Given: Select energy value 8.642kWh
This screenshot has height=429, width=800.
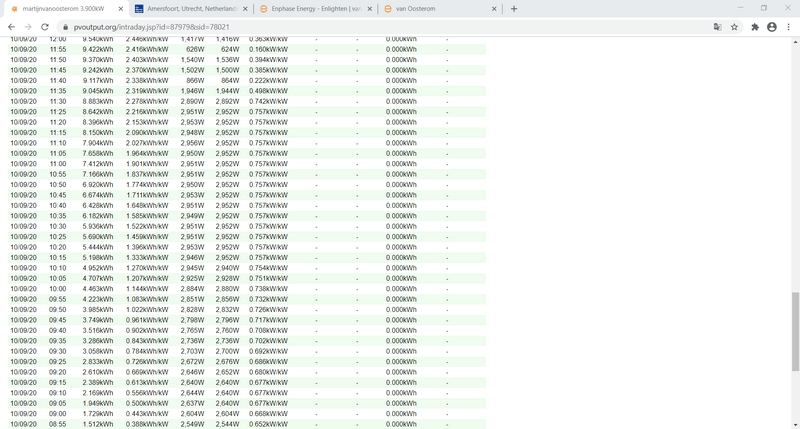Looking at the screenshot, I should click(98, 112).
